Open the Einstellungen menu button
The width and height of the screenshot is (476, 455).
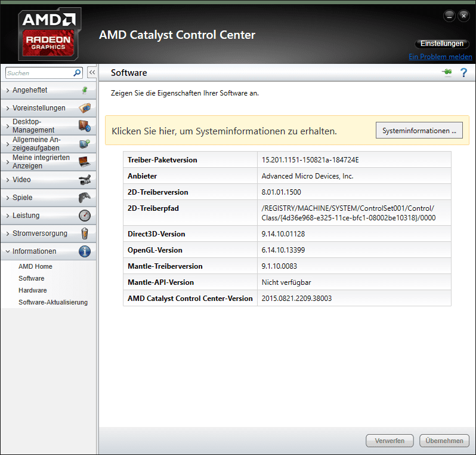tap(441, 44)
